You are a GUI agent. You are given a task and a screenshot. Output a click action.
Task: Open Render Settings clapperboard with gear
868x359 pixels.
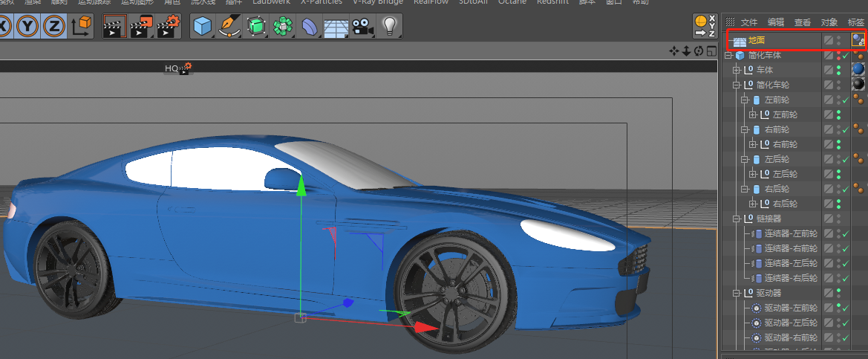tap(169, 25)
